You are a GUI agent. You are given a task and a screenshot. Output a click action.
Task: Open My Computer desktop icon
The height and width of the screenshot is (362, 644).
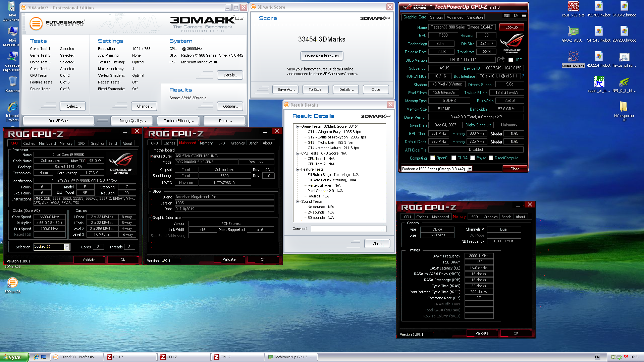(x=12, y=36)
